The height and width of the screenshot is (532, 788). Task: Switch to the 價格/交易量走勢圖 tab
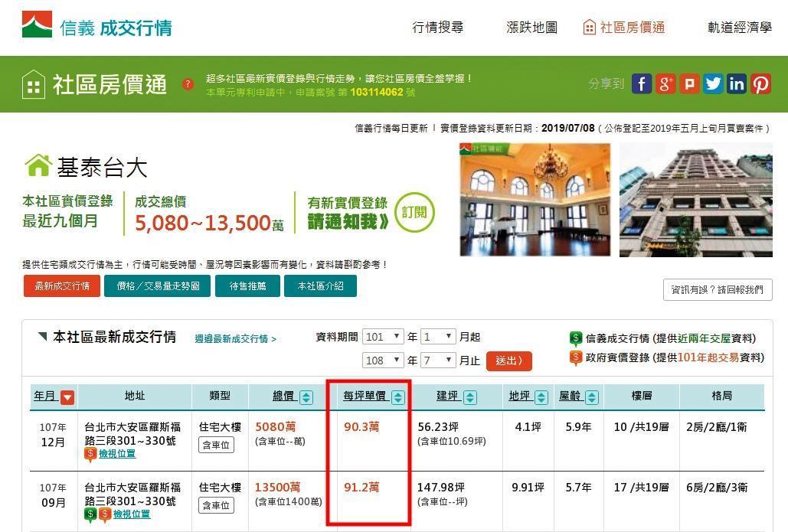coord(158,286)
